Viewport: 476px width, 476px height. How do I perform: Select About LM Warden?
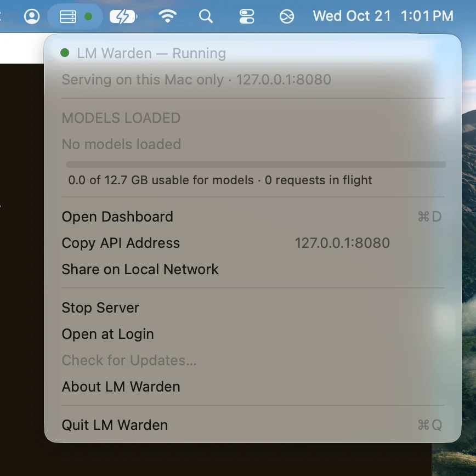[253, 387]
